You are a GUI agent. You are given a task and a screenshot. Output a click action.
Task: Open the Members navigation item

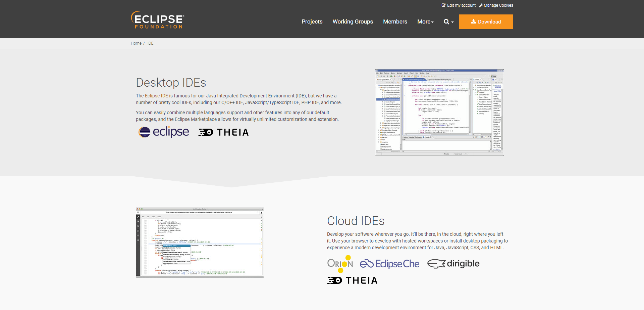point(395,21)
